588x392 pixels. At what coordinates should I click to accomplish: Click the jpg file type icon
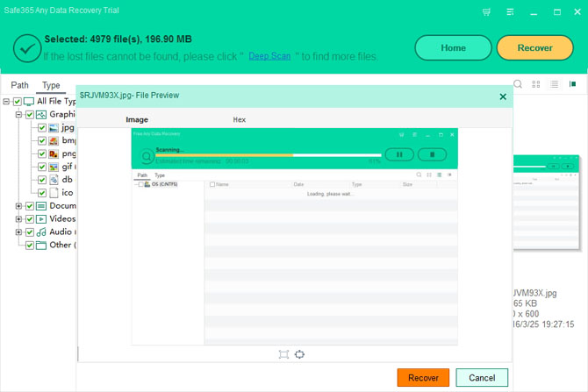[x=54, y=128]
